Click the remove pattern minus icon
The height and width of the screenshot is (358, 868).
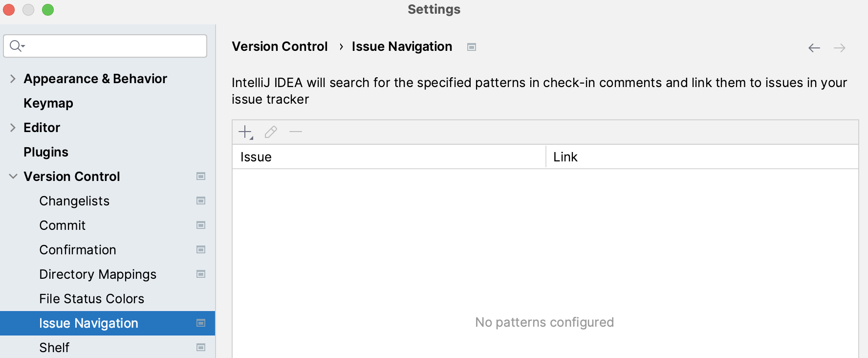coord(295,132)
